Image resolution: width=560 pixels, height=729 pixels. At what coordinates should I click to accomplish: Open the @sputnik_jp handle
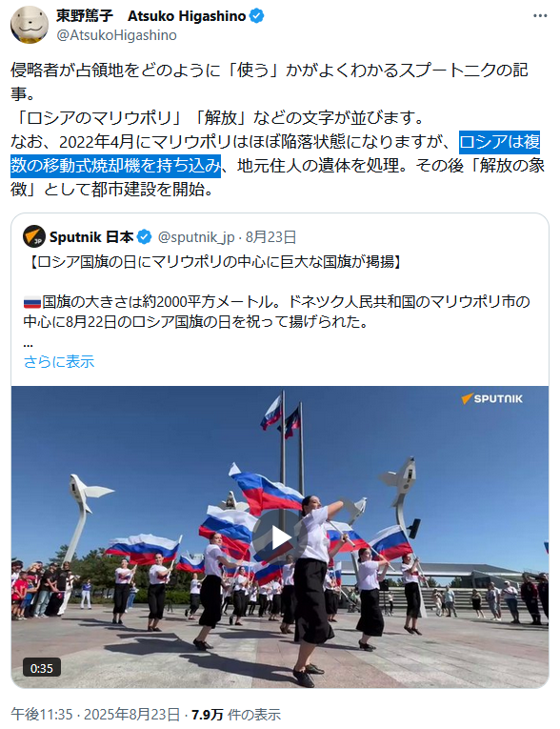[x=196, y=237]
